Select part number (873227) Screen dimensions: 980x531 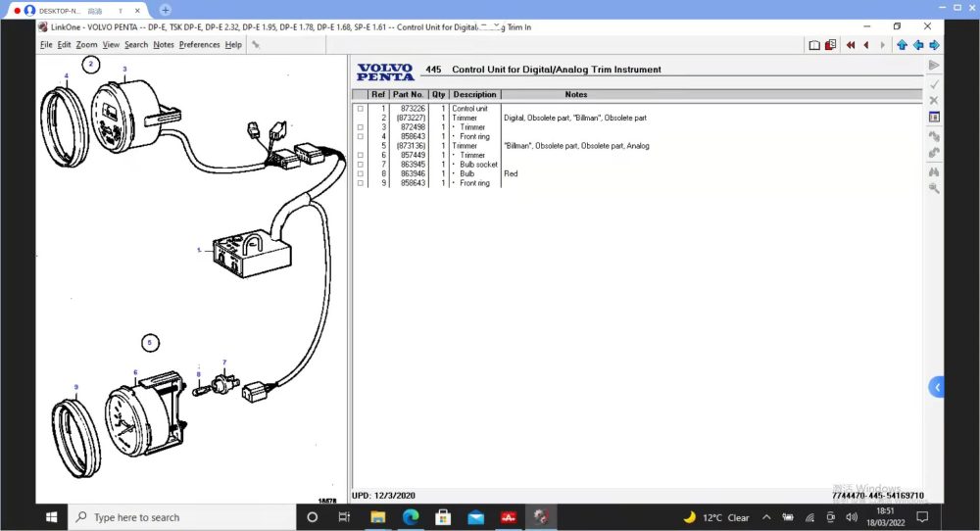[x=411, y=119]
